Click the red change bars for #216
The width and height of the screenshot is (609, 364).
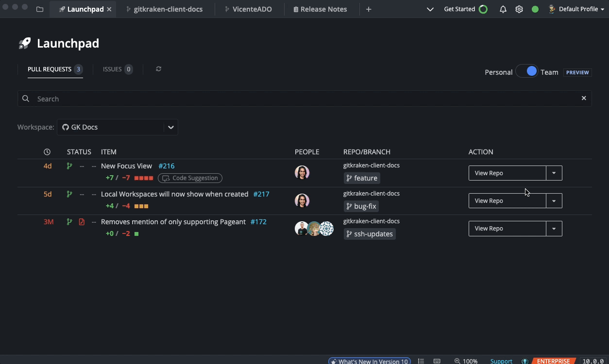click(144, 178)
